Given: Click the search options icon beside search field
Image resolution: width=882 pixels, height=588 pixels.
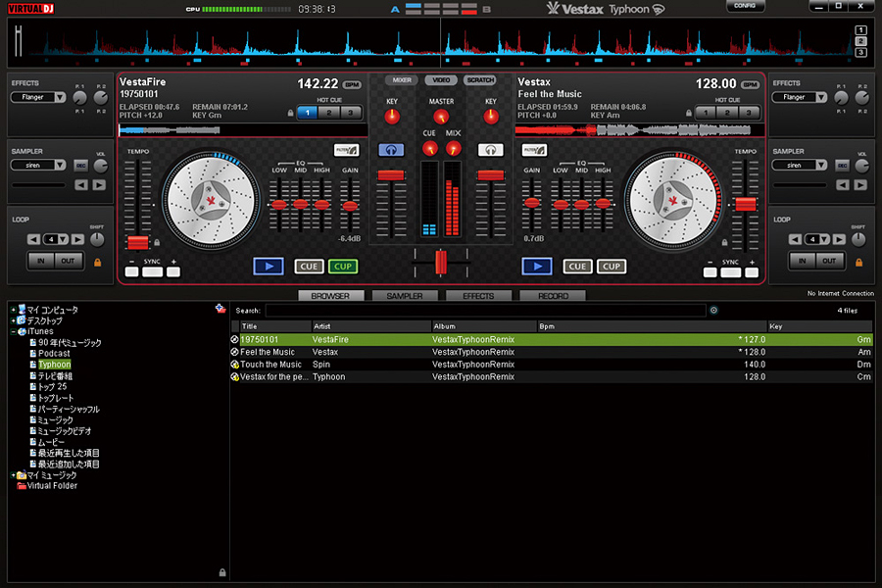Looking at the screenshot, I should (x=713, y=311).
